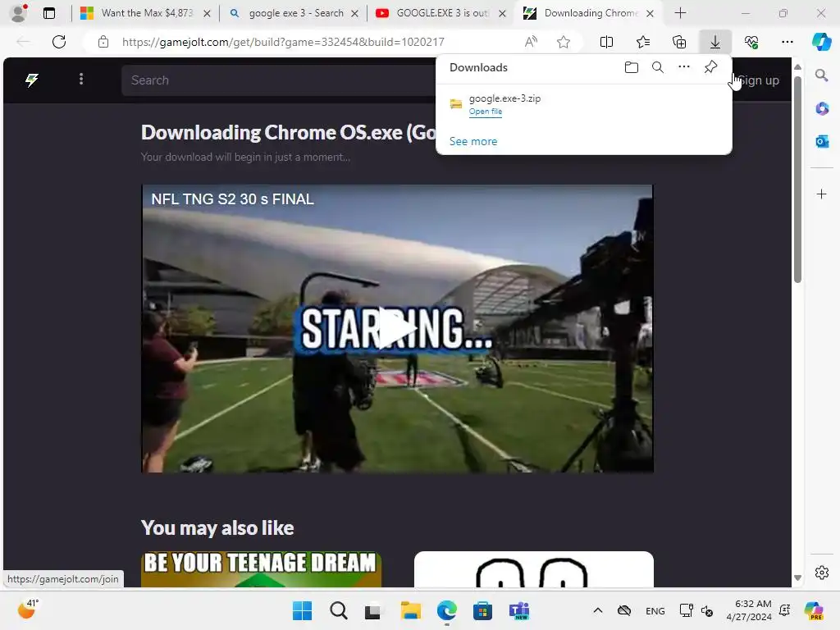840x630 pixels.
Task: Play the NFL TNG S2 video
Action: (x=397, y=328)
